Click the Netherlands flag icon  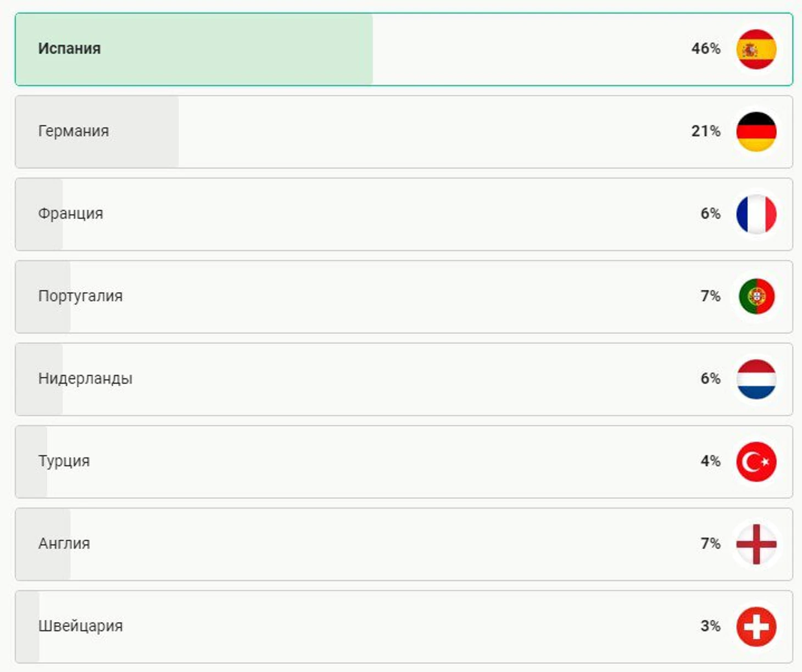(756, 379)
